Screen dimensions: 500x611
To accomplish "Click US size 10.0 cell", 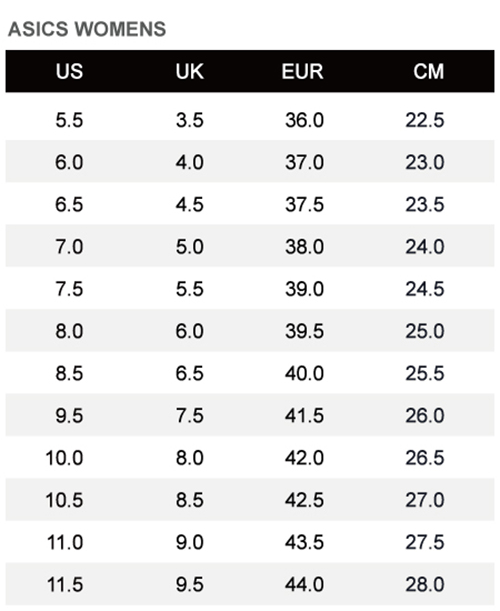I will coord(64,458).
